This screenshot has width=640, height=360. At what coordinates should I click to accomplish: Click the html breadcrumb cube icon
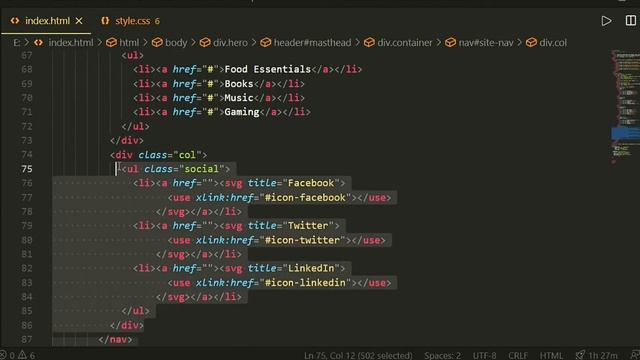click(x=111, y=42)
